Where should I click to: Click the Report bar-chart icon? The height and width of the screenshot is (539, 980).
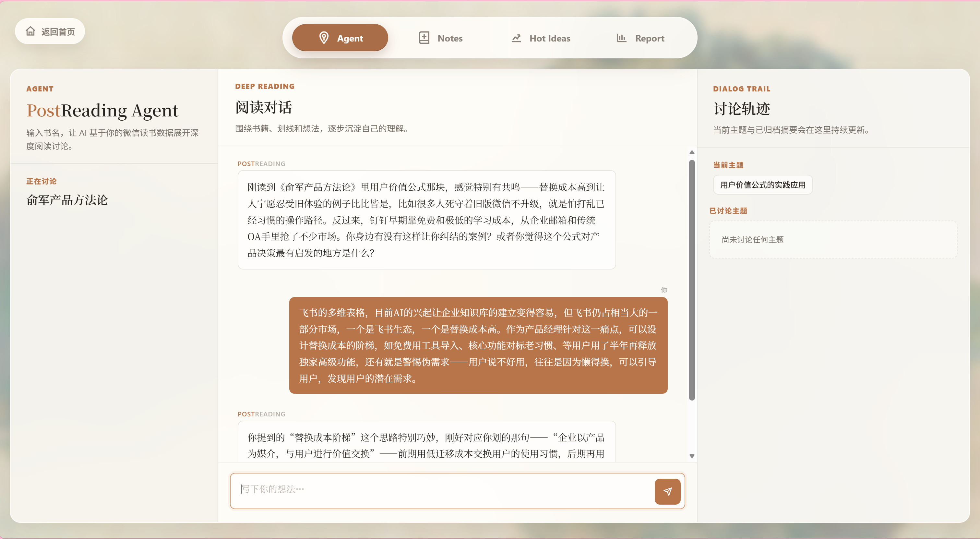point(621,38)
